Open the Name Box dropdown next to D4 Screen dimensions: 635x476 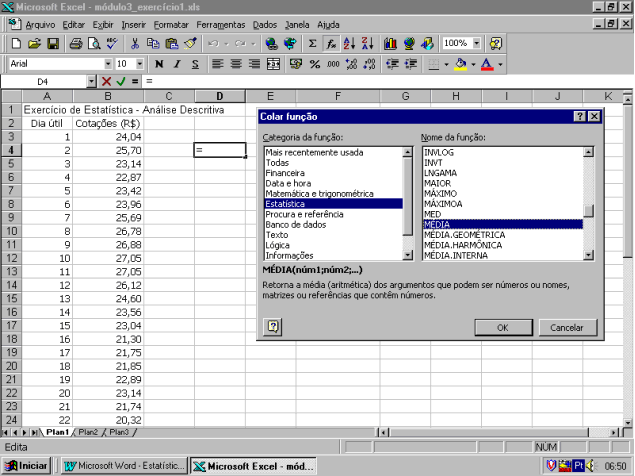pyautogui.click(x=91, y=81)
